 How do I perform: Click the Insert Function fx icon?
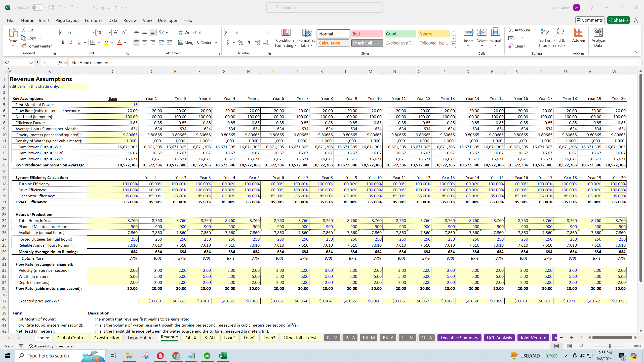pos(60,63)
